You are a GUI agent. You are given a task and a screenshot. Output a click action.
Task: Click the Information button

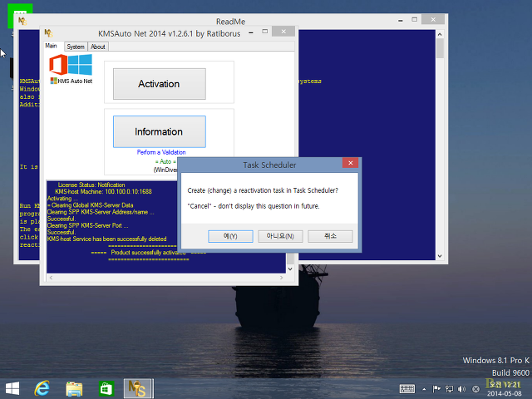pyautogui.click(x=159, y=131)
